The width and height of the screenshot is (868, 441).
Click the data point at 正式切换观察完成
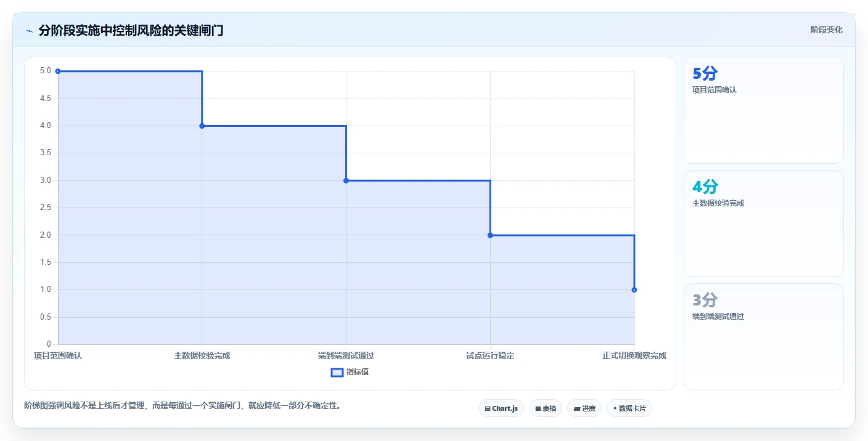[x=634, y=289]
